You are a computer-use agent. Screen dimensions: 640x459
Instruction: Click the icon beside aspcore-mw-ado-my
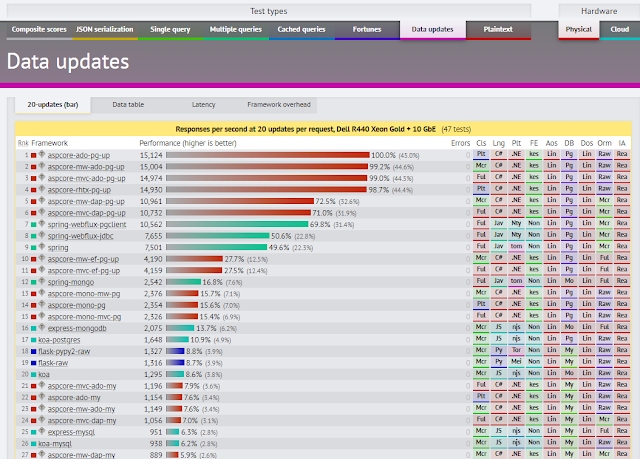tap(42, 408)
